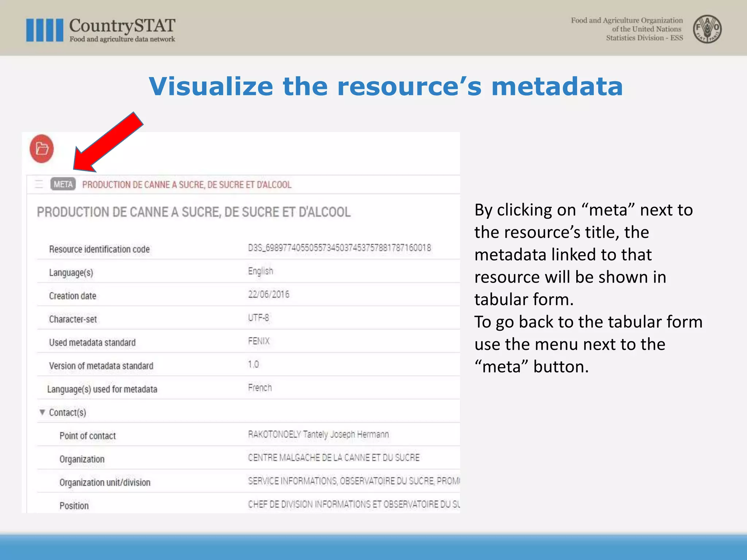The height and width of the screenshot is (560, 747).
Task: Select the Creation date value 22/06/2016
Action: tap(269, 294)
